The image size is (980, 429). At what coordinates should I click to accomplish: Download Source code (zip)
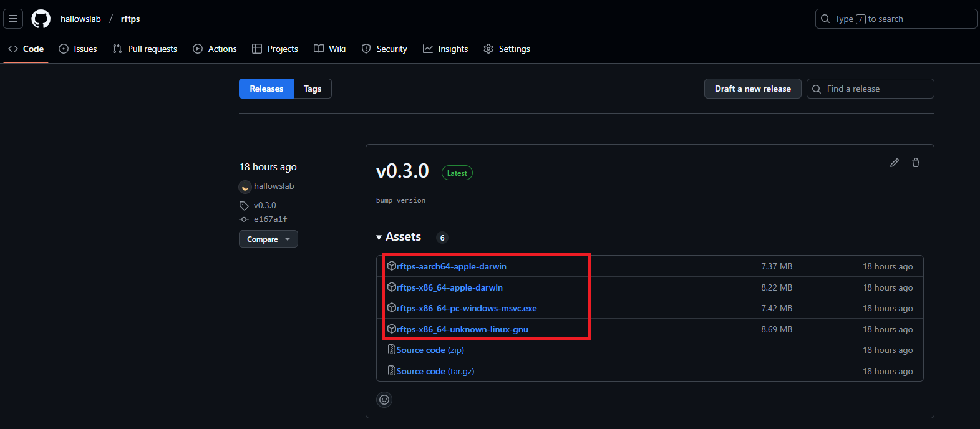pyautogui.click(x=430, y=350)
